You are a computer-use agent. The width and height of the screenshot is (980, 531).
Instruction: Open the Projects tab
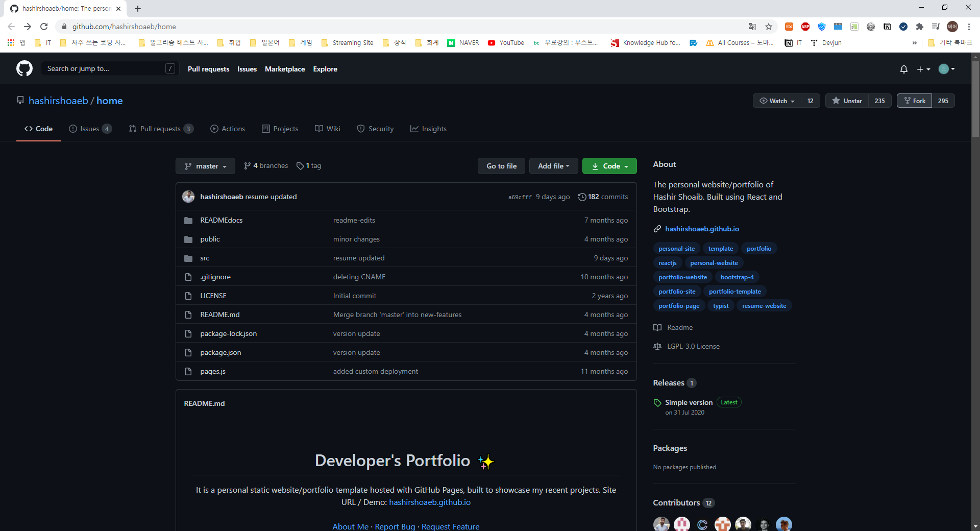tap(280, 129)
